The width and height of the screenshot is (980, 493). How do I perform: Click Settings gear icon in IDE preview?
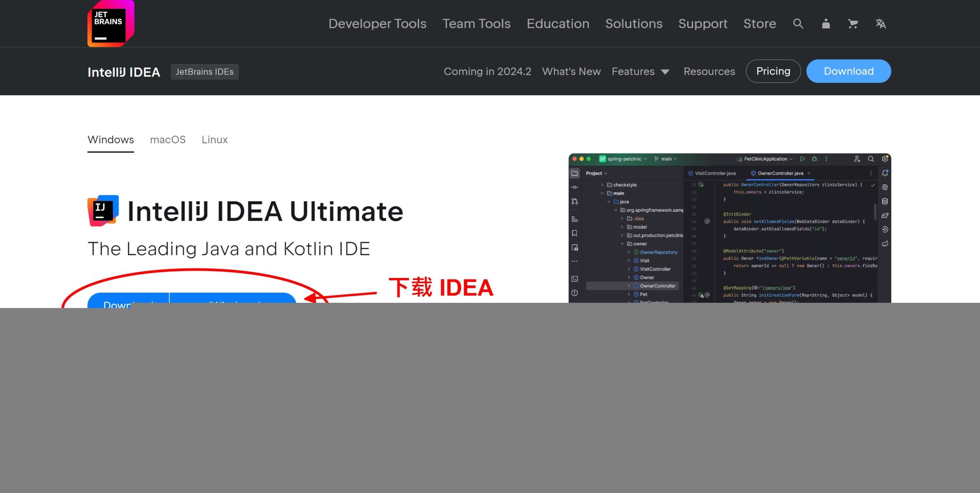pyautogui.click(x=885, y=159)
